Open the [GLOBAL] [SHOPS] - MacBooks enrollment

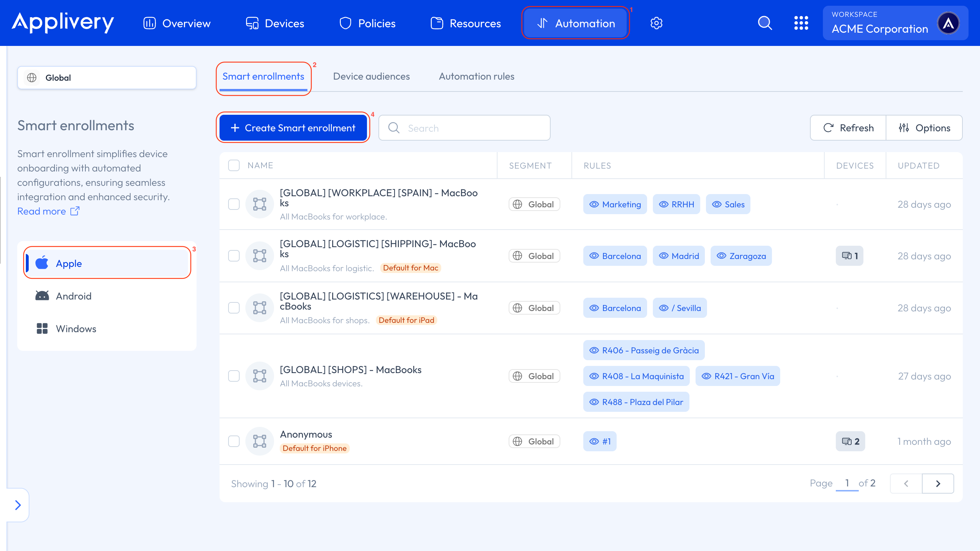click(350, 369)
